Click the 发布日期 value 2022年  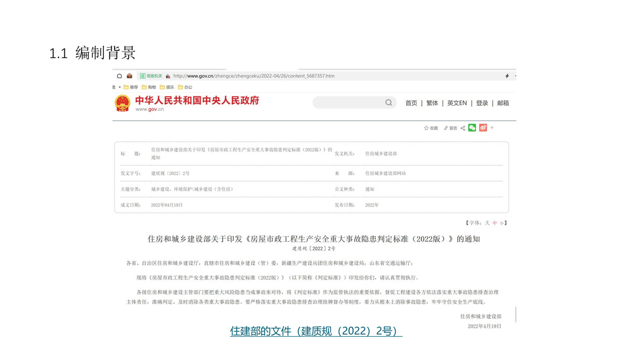coord(372,205)
